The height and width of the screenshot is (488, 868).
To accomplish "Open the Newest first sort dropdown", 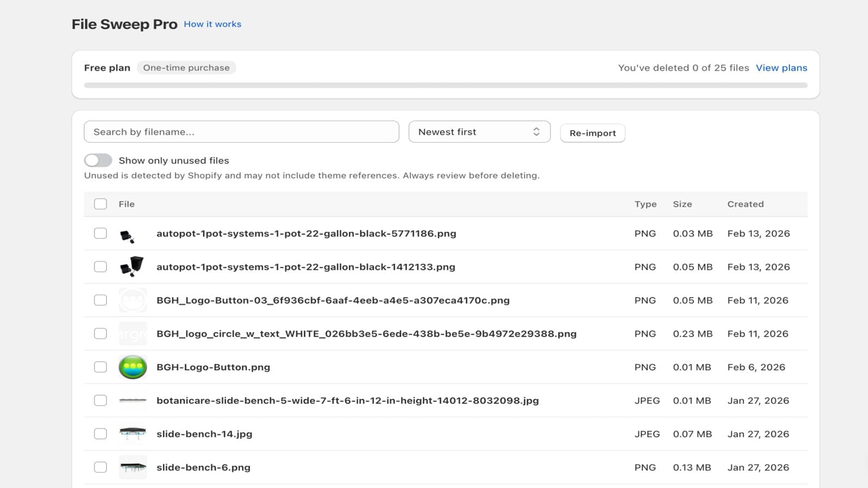I will pos(480,132).
